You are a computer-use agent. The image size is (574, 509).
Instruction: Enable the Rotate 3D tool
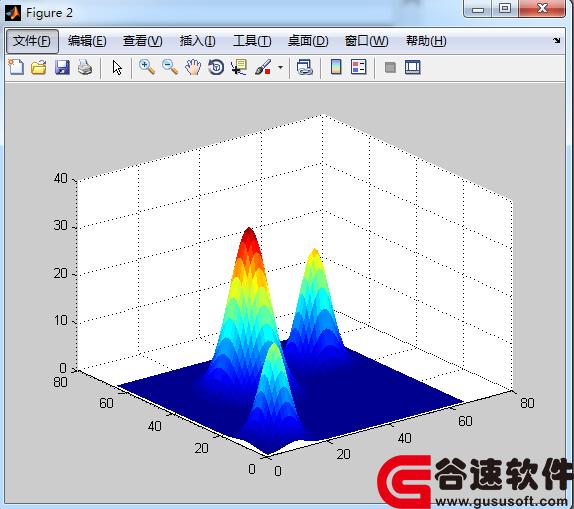[216, 67]
